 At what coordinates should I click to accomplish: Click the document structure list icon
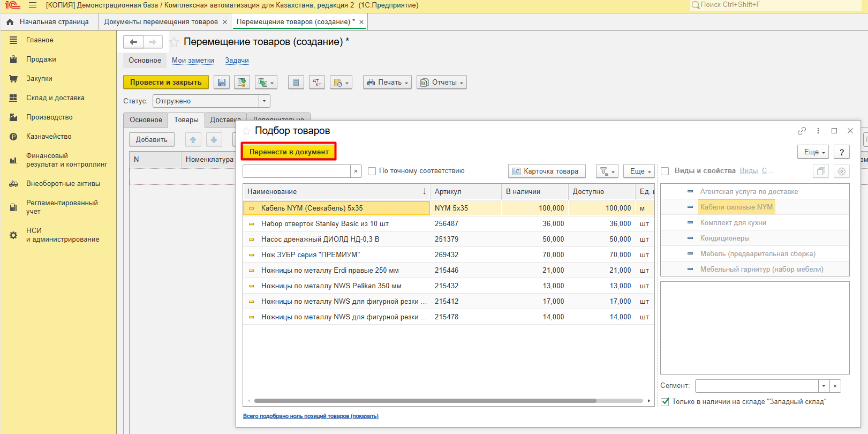tap(296, 83)
